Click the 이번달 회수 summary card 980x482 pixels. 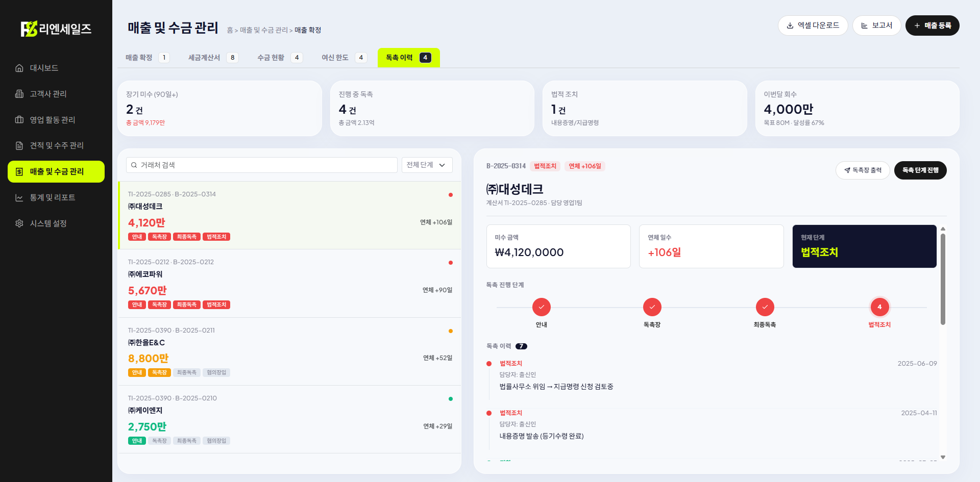tap(857, 108)
